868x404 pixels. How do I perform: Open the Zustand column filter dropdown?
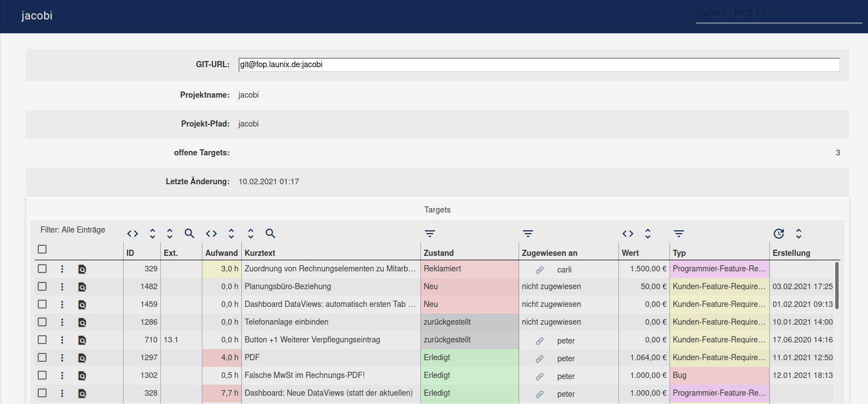tap(430, 234)
